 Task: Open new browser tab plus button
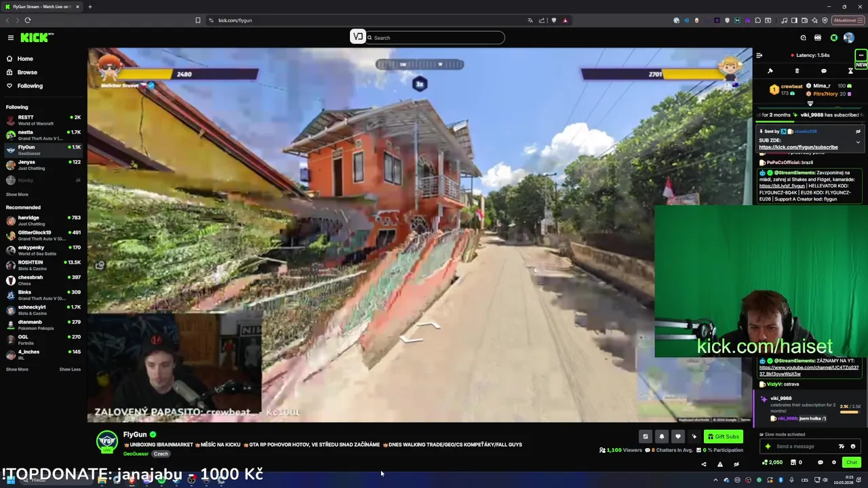click(x=90, y=7)
